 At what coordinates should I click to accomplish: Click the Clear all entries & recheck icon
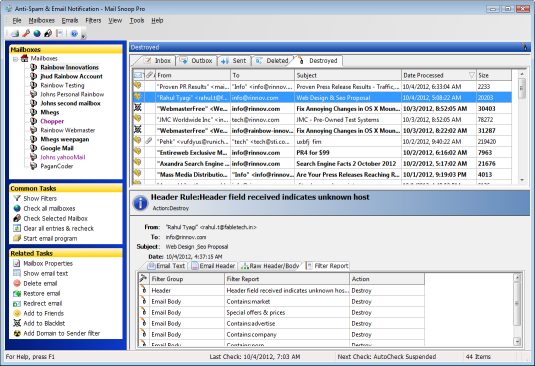pyautogui.click(x=17, y=228)
